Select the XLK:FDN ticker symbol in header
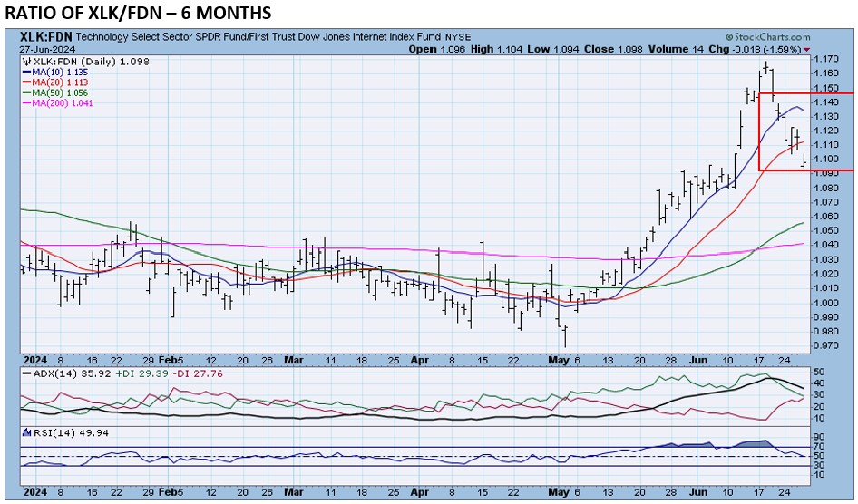 (x=46, y=37)
